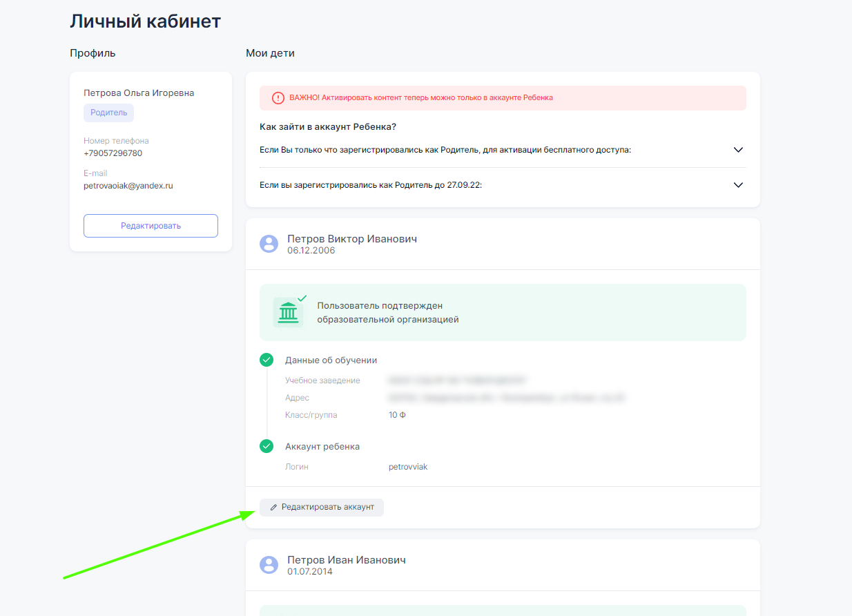Screen dimensions: 852x616
Task: Click green checkmark beside Аккаунт ребенка
Action: pyautogui.click(x=267, y=446)
